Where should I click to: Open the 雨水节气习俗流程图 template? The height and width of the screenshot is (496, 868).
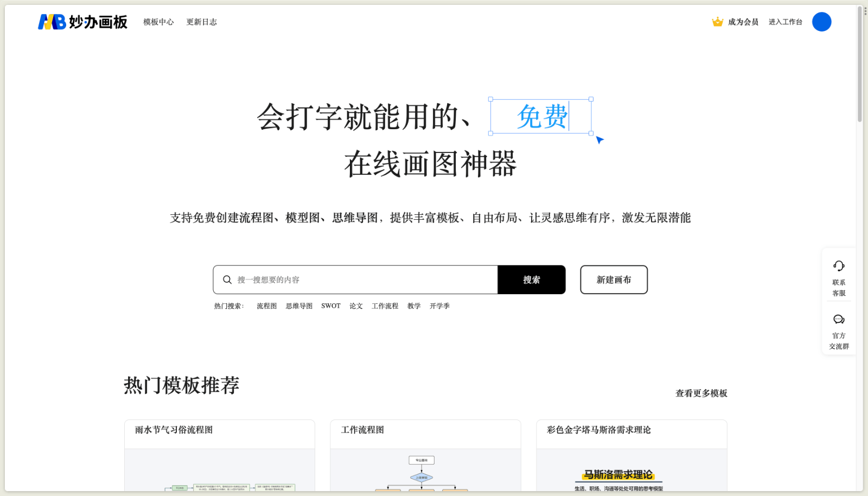pos(219,456)
